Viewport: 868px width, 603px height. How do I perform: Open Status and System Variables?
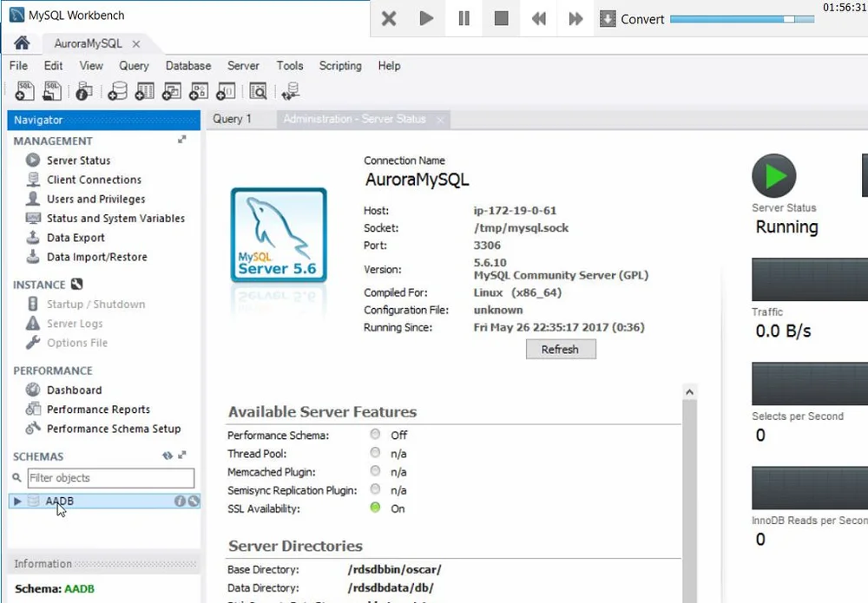point(115,219)
